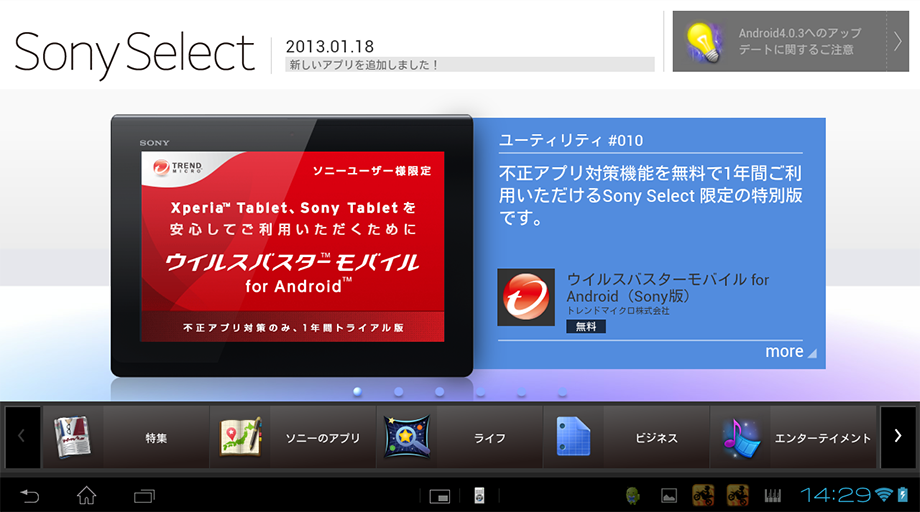This screenshot has width=920, height=512.
Task: Tap the ユーティリティ #010 heading
Action: [571, 141]
